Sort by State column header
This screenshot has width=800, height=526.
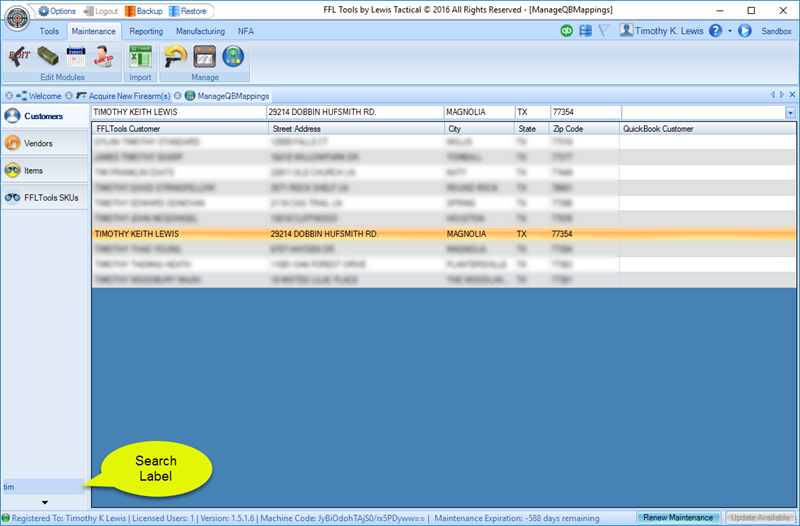[532, 129]
